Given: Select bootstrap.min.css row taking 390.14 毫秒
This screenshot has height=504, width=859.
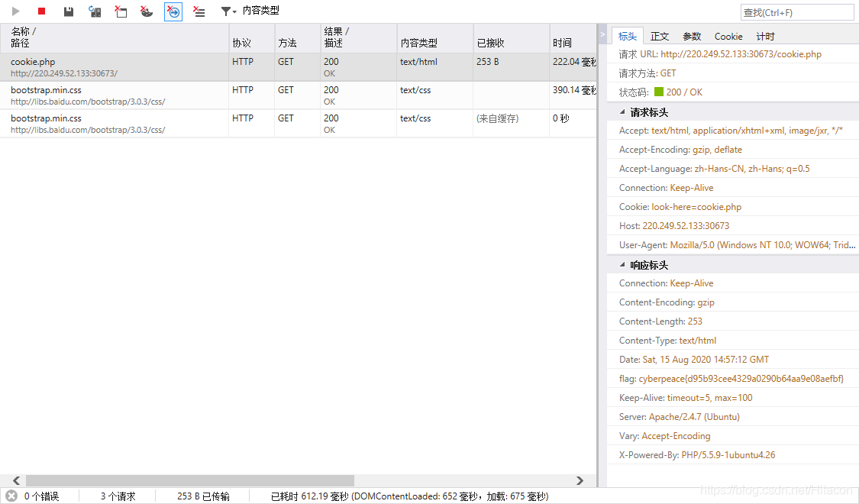Looking at the screenshot, I should coord(298,95).
